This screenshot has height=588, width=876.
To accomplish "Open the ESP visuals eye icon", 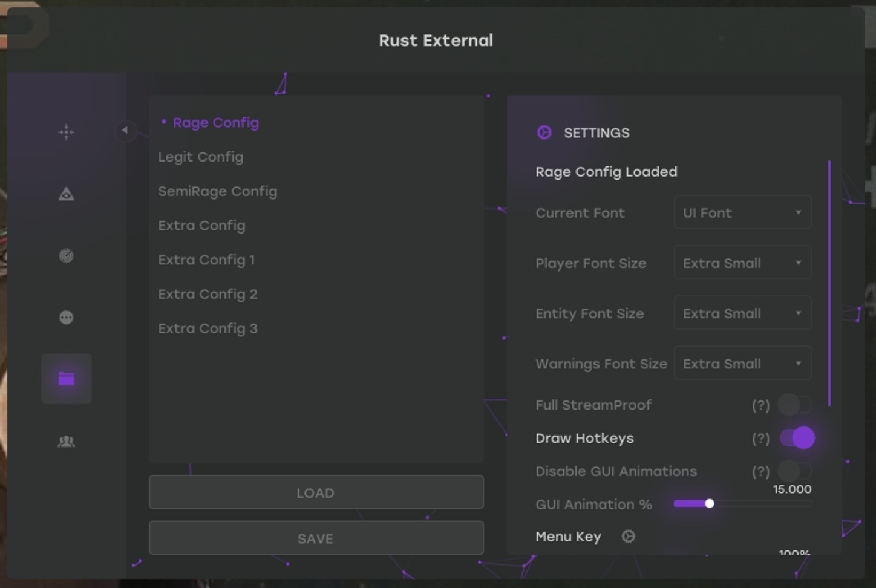I will pos(66,194).
